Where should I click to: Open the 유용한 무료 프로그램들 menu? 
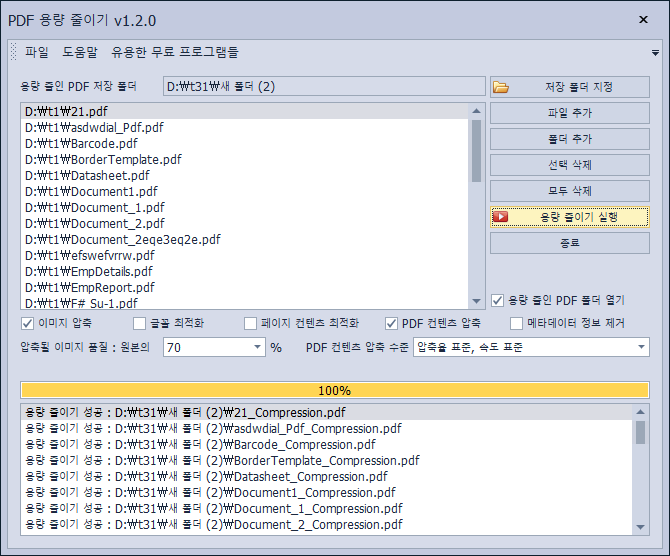(175, 52)
